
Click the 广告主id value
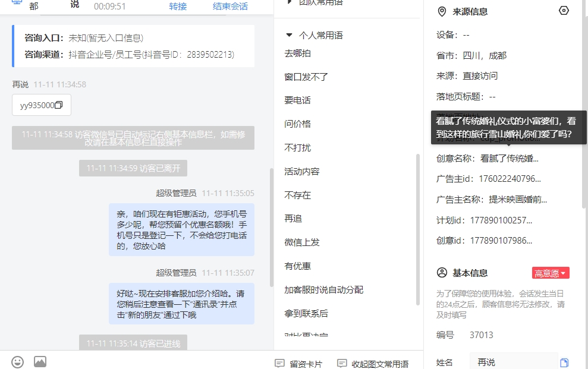510,179
